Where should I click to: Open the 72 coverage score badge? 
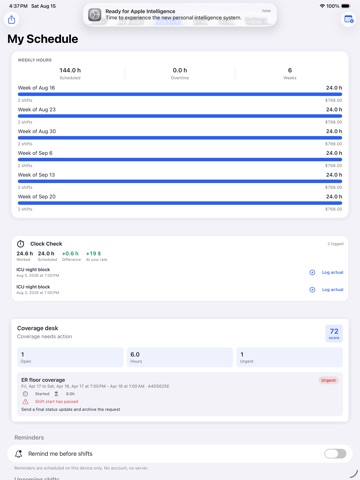(334, 333)
